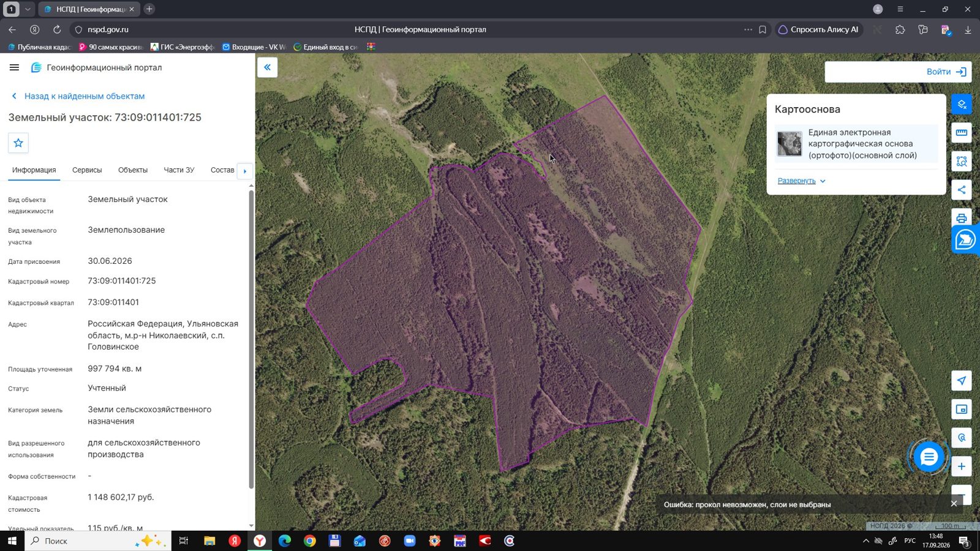
Task: Select the orthophoto basemap thumbnail
Action: pyautogui.click(x=790, y=144)
